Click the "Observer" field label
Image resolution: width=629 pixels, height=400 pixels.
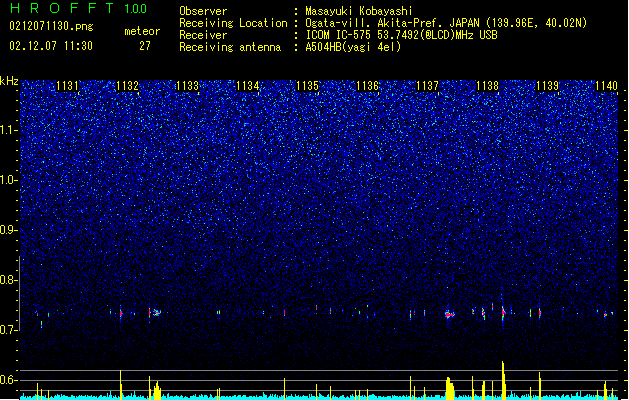[203, 11]
